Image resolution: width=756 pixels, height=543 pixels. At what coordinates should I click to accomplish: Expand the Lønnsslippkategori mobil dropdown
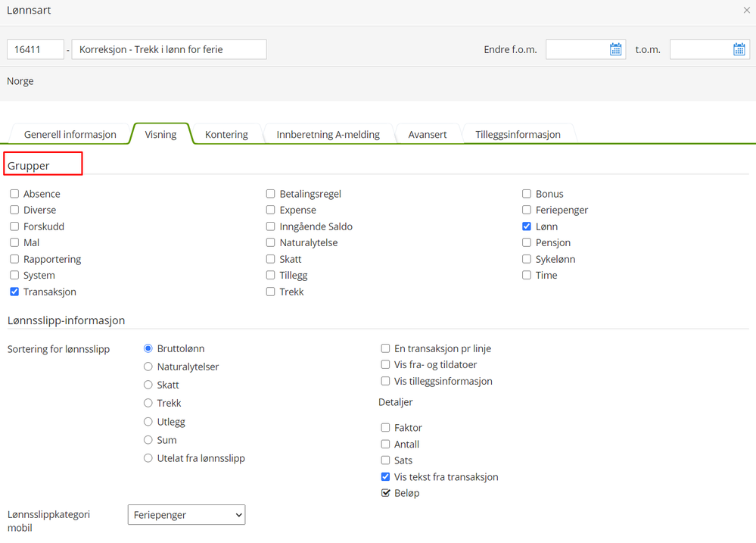(186, 515)
